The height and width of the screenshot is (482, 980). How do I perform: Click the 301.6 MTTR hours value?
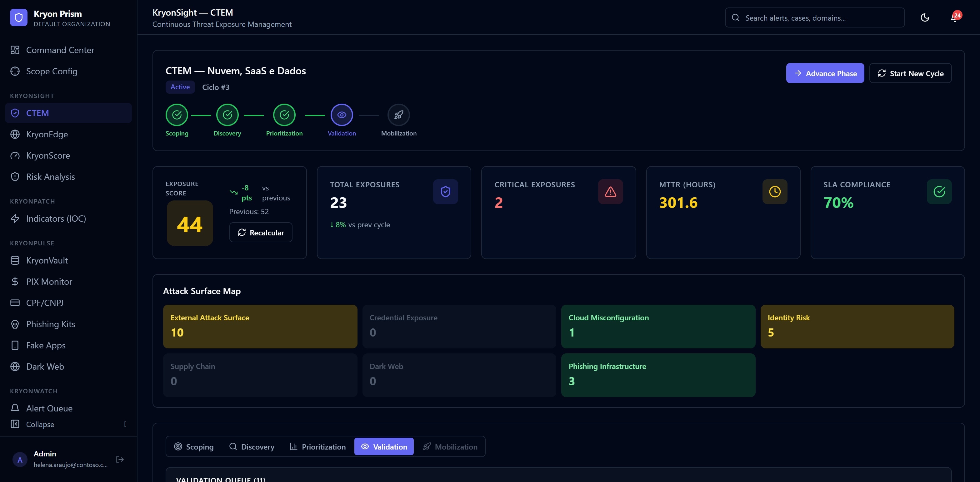click(678, 203)
